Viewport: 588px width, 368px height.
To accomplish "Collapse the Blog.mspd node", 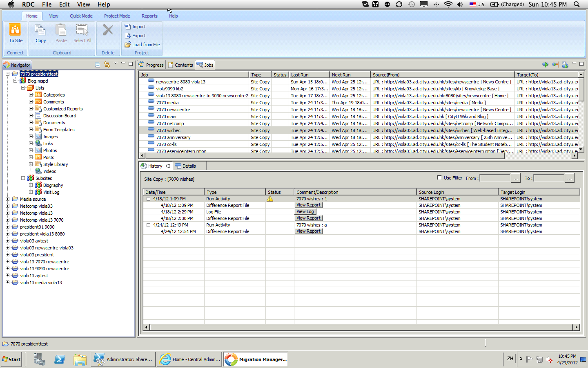I will point(15,81).
